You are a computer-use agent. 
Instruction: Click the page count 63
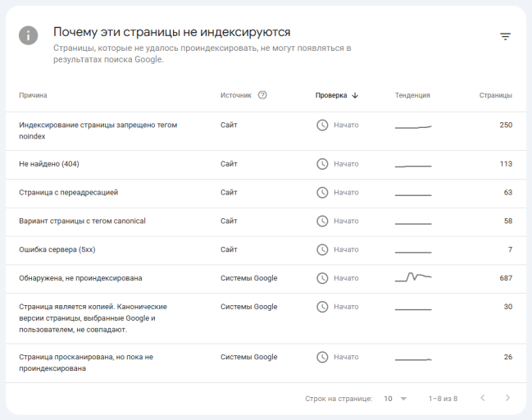tap(508, 193)
